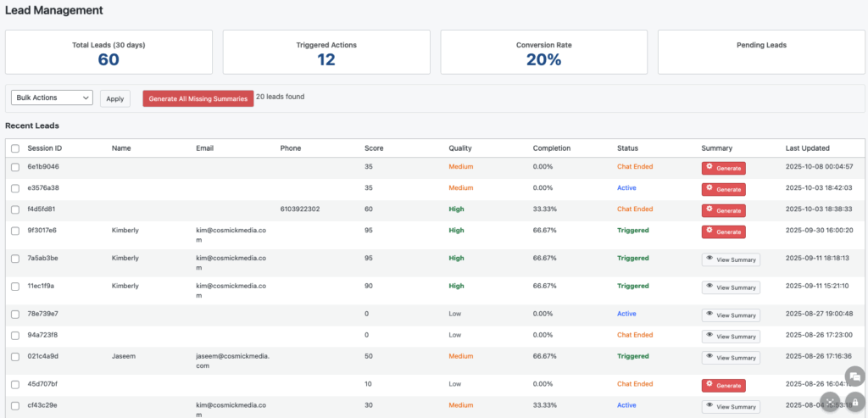Apply the selected bulk action
The height and width of the screenshot is (418, 868).
[x=115, y=98]
